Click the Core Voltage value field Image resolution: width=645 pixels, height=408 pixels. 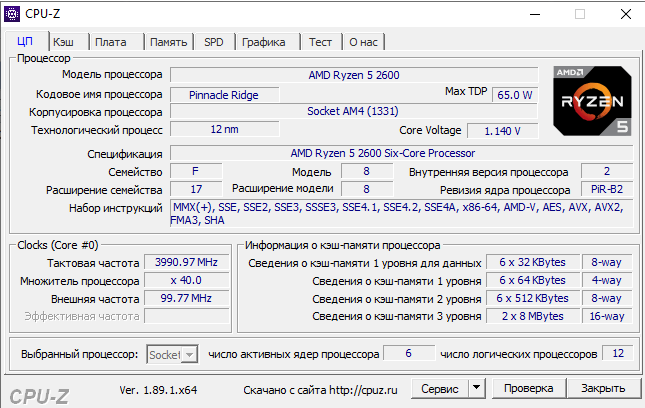pyautogui.click(x=502, y=131)
